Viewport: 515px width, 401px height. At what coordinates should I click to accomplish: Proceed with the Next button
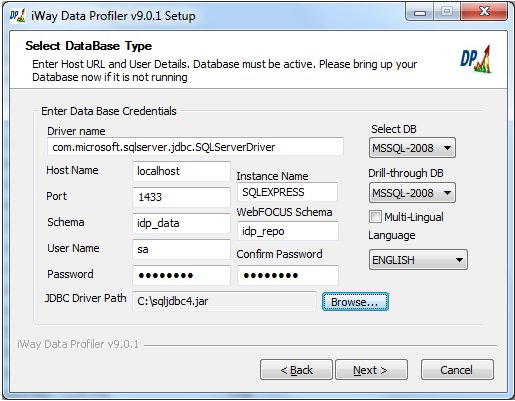coord(371,370)
